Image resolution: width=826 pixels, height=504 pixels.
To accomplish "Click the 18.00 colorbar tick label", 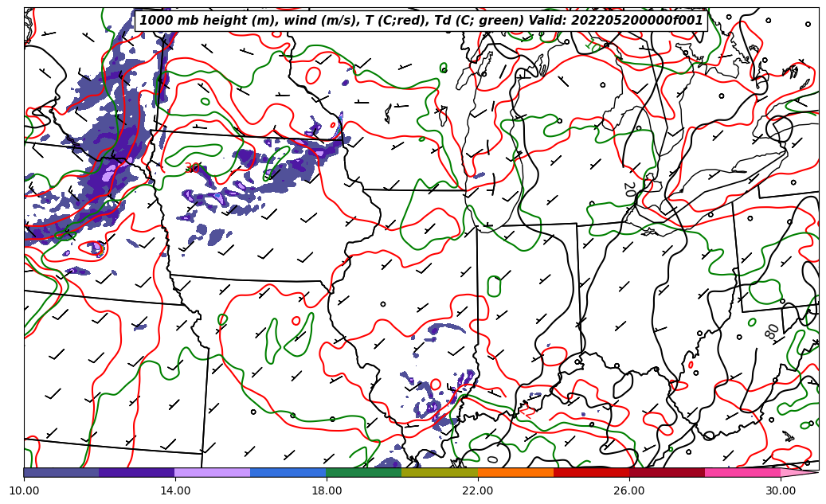I will [326, 490].
